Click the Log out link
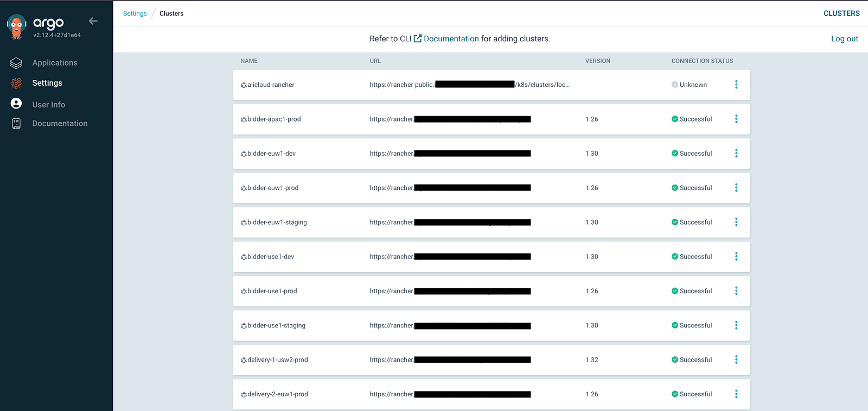This screenshot has width=868, height=411. coord(844,39)
